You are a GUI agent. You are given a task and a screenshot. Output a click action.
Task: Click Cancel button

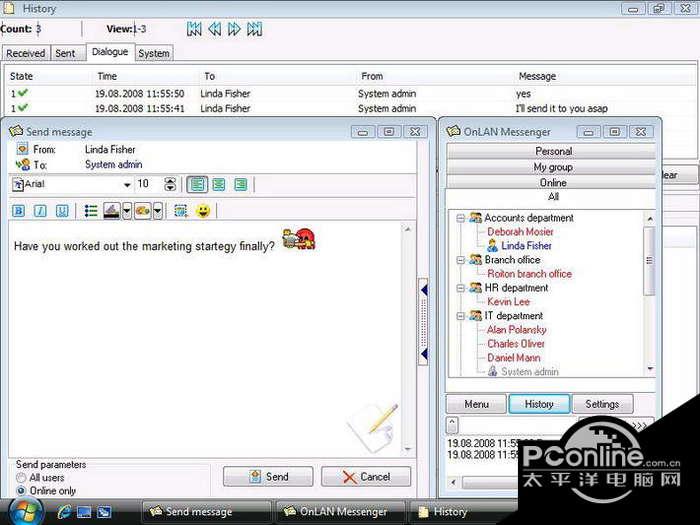click(366, 477)
